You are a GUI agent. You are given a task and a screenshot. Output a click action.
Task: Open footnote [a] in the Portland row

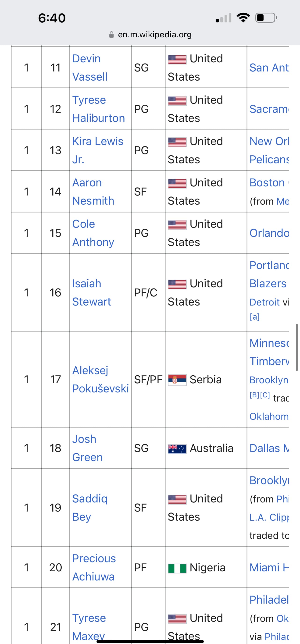(254, 317)
